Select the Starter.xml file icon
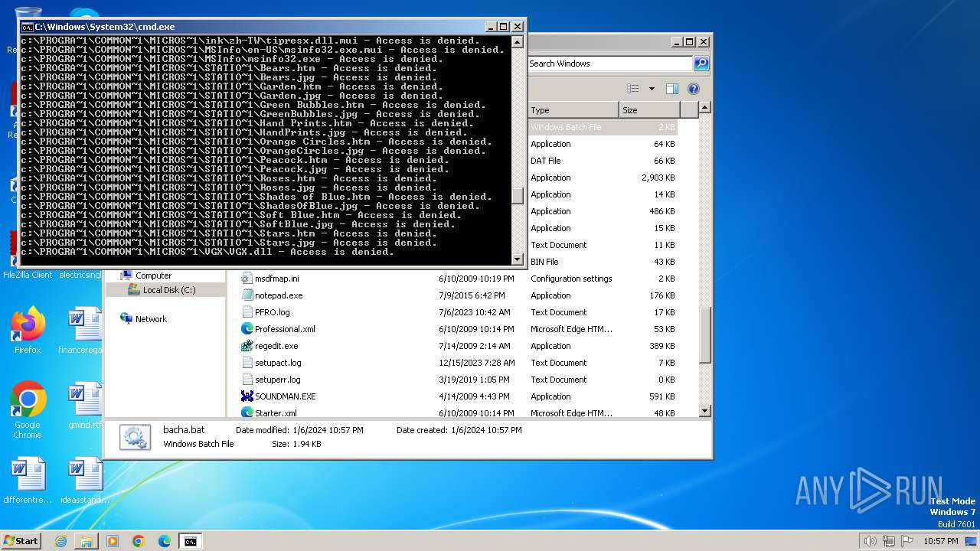 point(247,413)
